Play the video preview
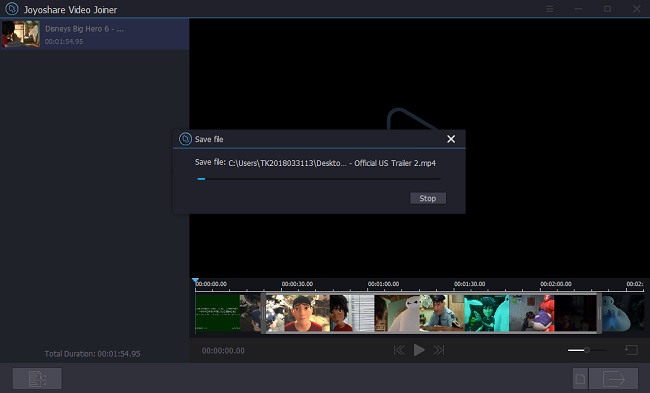The width and height of the screenshot is (650, 393). (419, 350)
